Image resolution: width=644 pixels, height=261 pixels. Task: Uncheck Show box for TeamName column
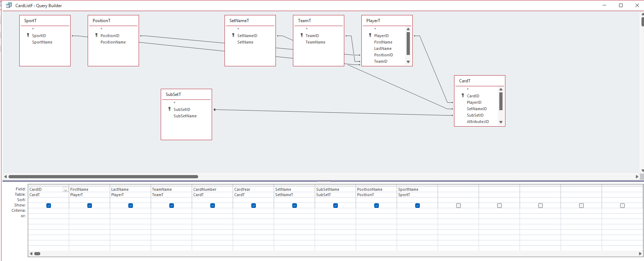[x=171, y=205]
